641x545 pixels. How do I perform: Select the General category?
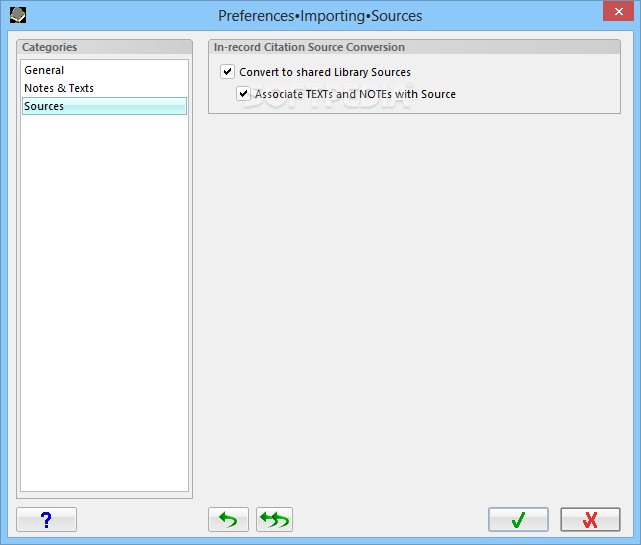pos(104,70)
